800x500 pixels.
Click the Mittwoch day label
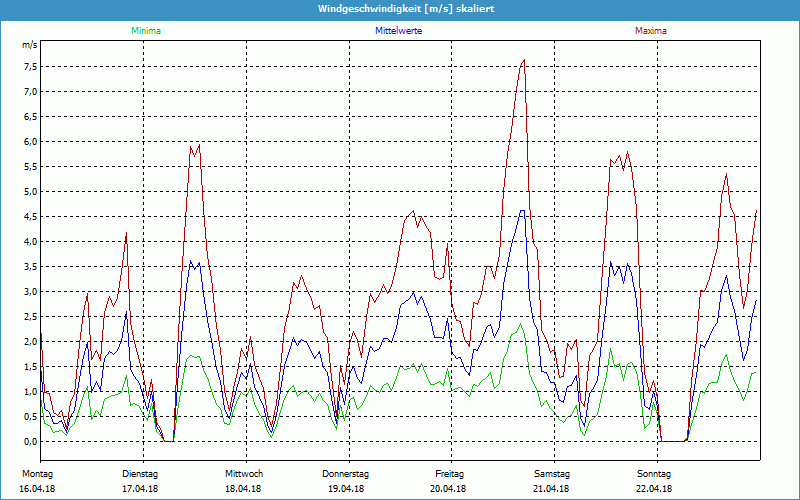coord(244,474)
